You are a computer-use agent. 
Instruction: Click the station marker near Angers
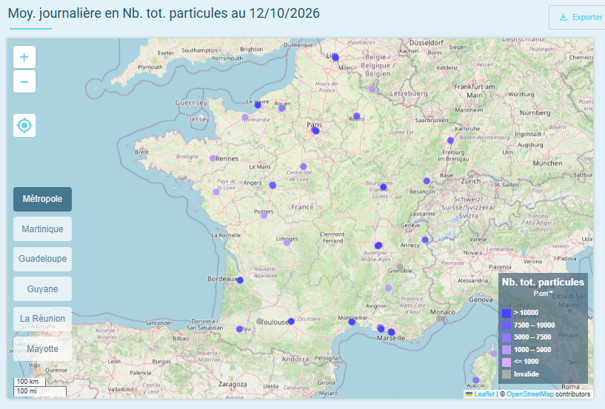[x=272, y=185]
